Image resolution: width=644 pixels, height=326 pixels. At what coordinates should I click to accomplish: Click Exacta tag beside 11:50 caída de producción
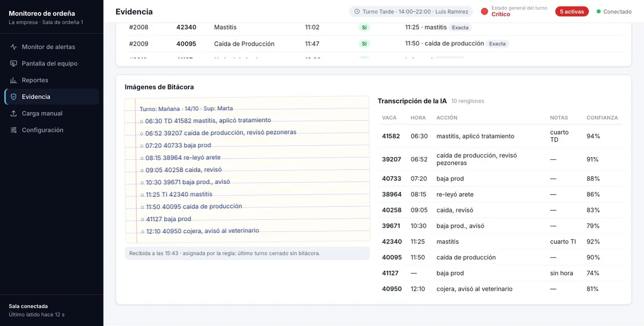tap(497, 44)
